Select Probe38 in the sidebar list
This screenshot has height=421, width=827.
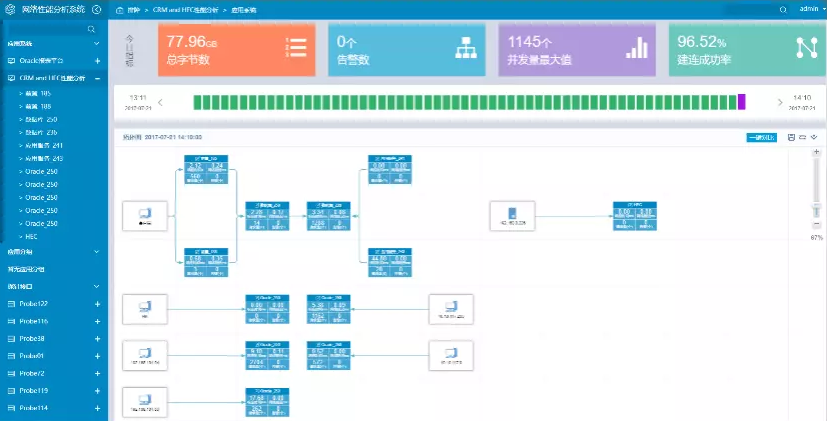[x=34, y=338]
